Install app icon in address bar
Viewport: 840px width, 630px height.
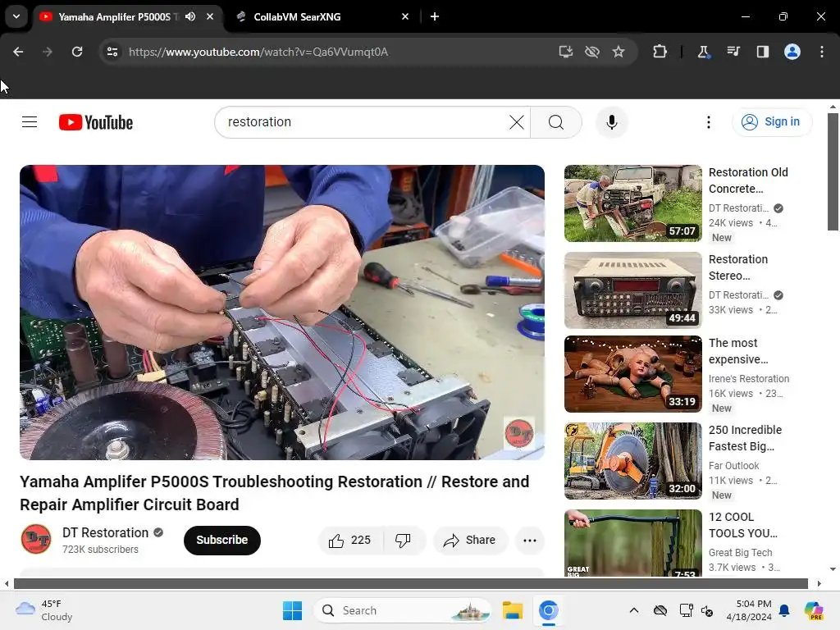[x=566, y=52]
